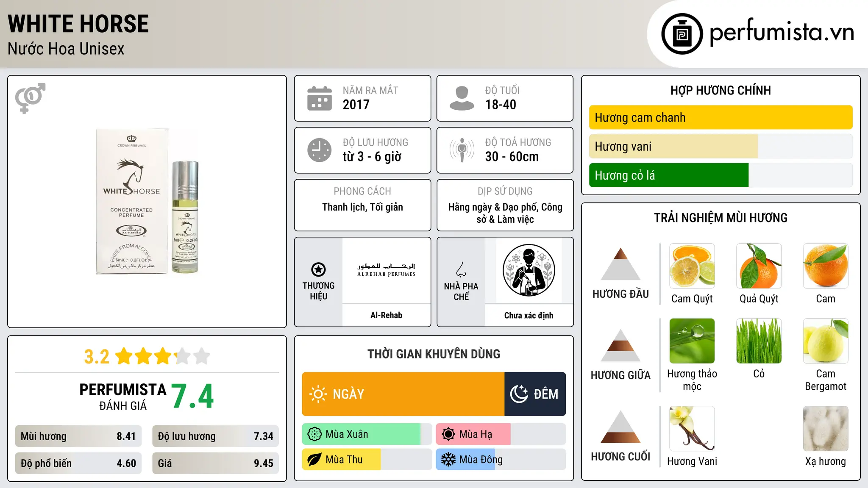Click the sillage value 30 - 60cm
Screen dimensions: 868x488
(x=512, y=157)
